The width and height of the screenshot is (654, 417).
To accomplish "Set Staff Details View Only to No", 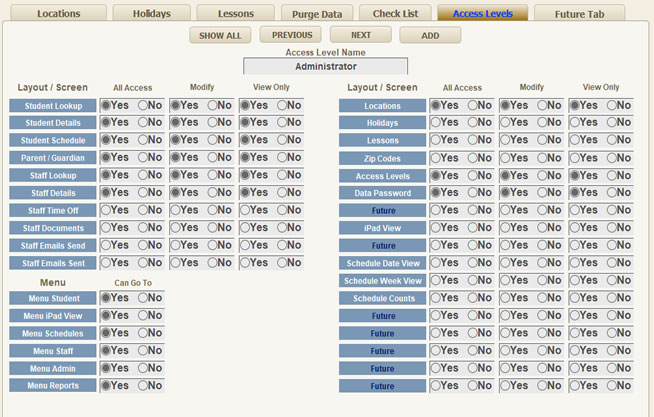I will 283,192.
